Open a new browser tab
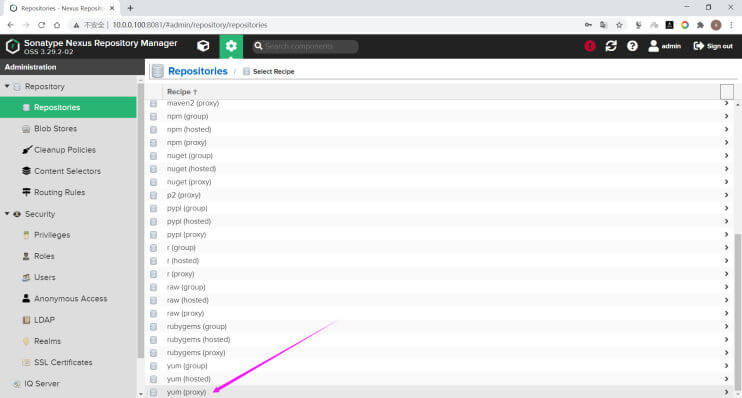The height and width of the screenshot is (398, 742). click(131, 8)
